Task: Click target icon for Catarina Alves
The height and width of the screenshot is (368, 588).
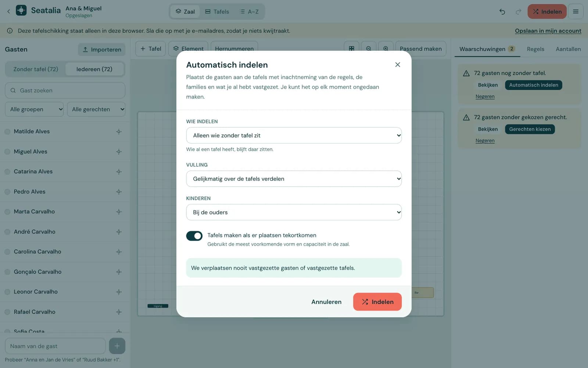Action: point(119,172)
